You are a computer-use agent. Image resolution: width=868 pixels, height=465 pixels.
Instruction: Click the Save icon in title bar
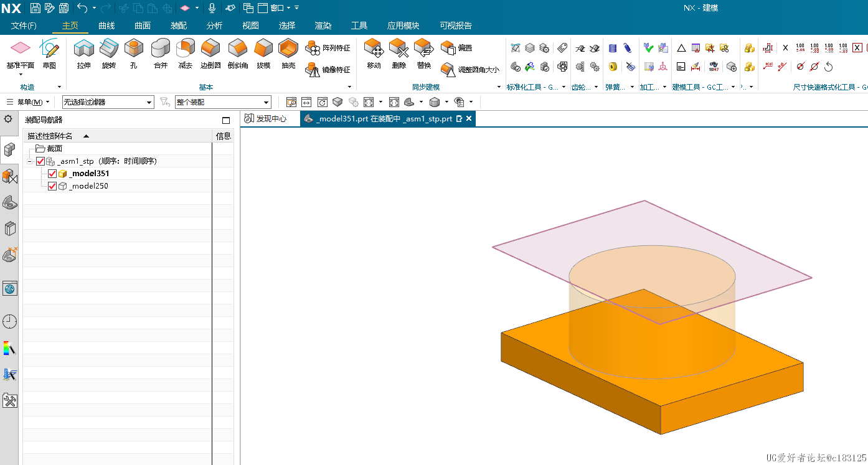point(35,8)
